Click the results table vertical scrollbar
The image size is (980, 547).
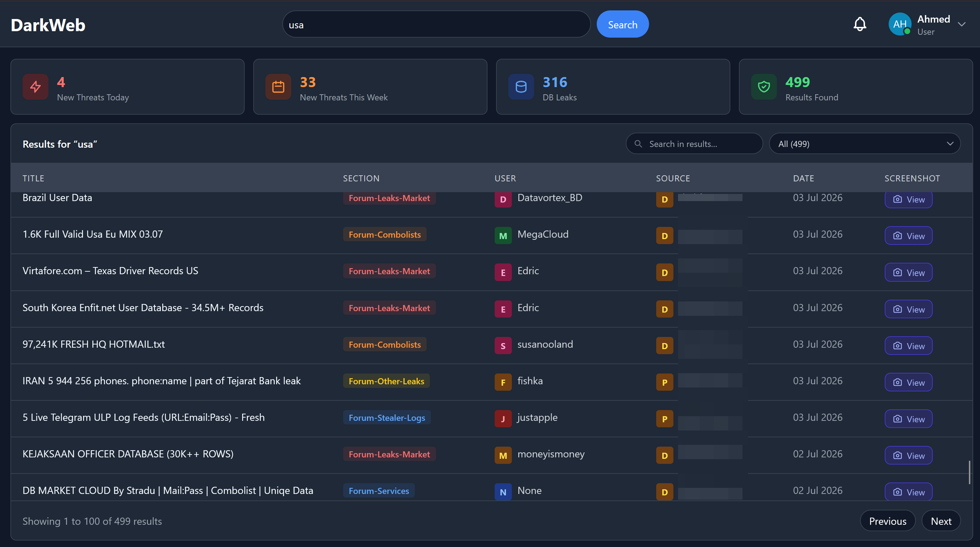(x=969, y=472)
